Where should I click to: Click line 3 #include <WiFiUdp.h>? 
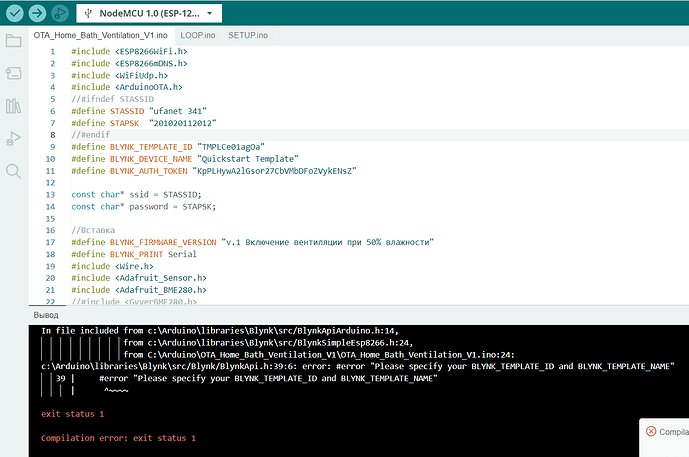tap(120, 75)
